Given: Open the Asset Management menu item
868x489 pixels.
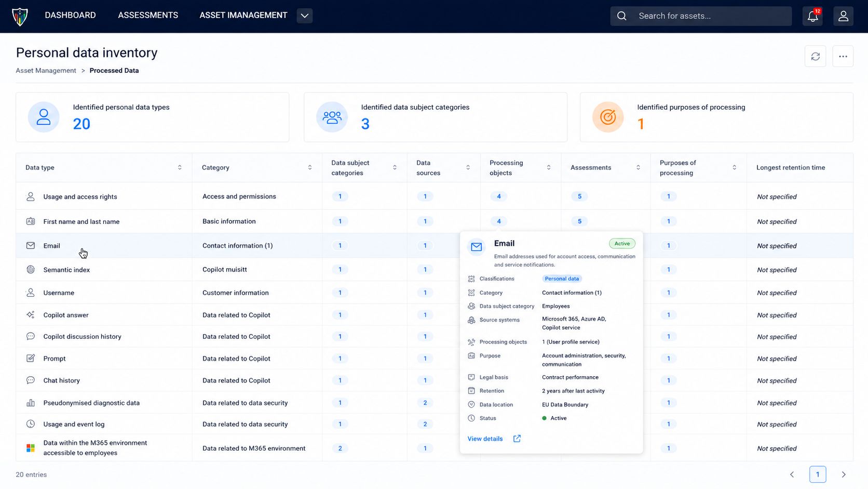Looking at the screenshot, I should [x=243, y=16].
